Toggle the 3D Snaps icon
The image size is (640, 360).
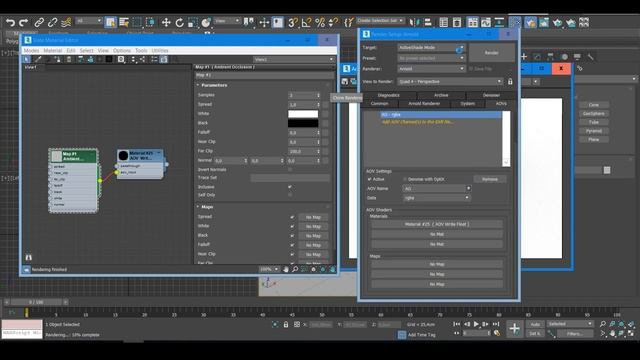click(293, 22)
